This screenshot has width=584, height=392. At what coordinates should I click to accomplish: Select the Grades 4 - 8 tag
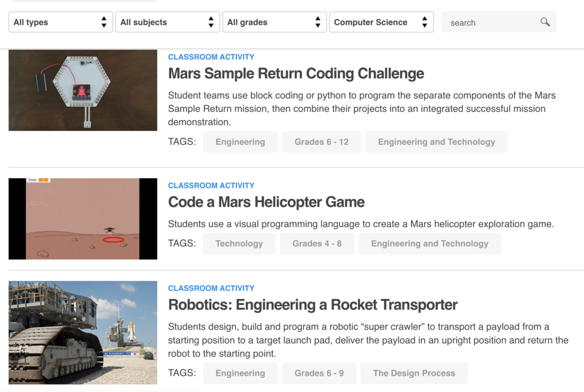click(317, 243)
